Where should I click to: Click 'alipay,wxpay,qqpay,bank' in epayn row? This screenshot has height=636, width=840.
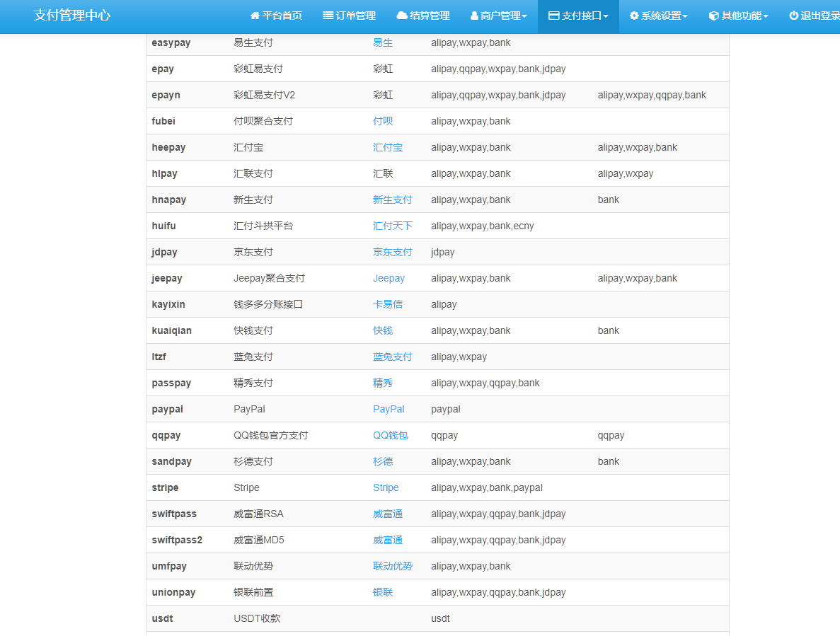(652, 96)
